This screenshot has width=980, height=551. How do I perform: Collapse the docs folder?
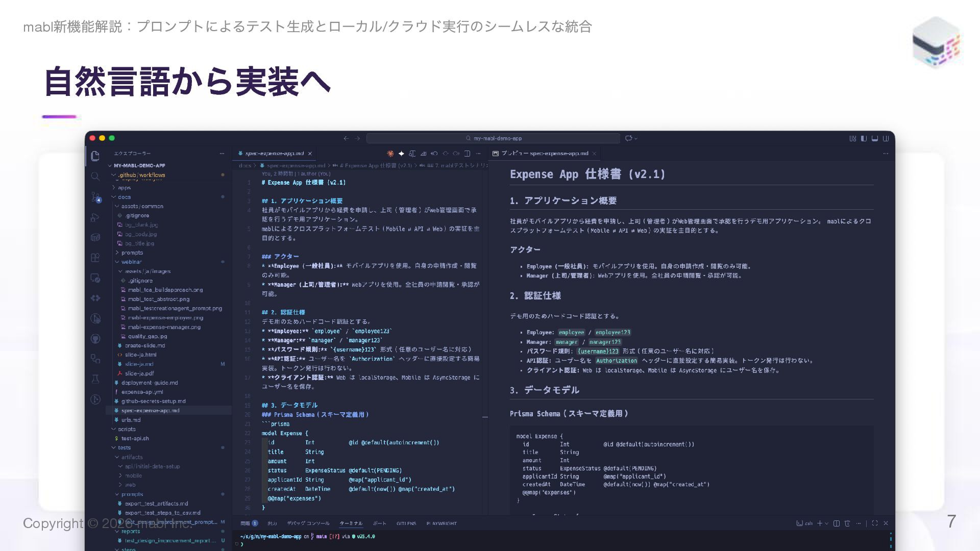pyautogui.click(x=124, y=197)
